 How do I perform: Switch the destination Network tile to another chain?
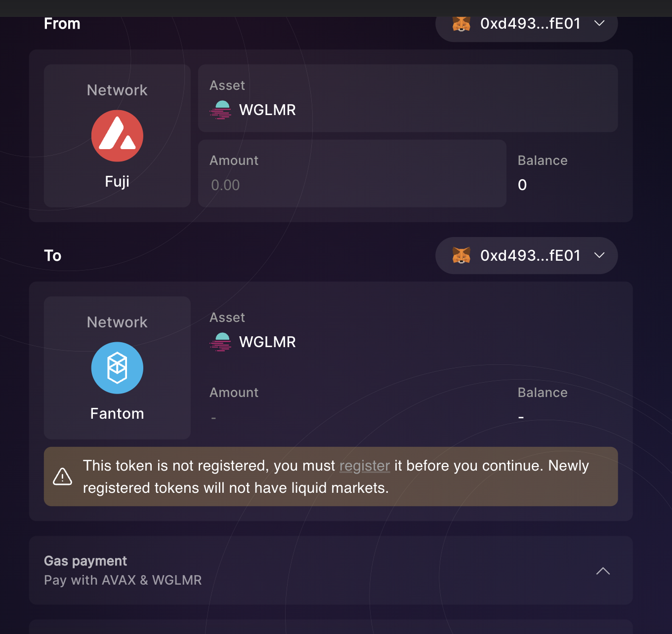point(117,367)
